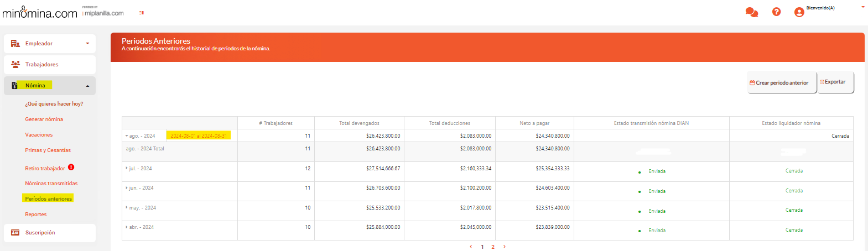This screenshot has height=251, width=868.
Task: Click the calendar icon in Crear periodo anterior
Action: 752,83
